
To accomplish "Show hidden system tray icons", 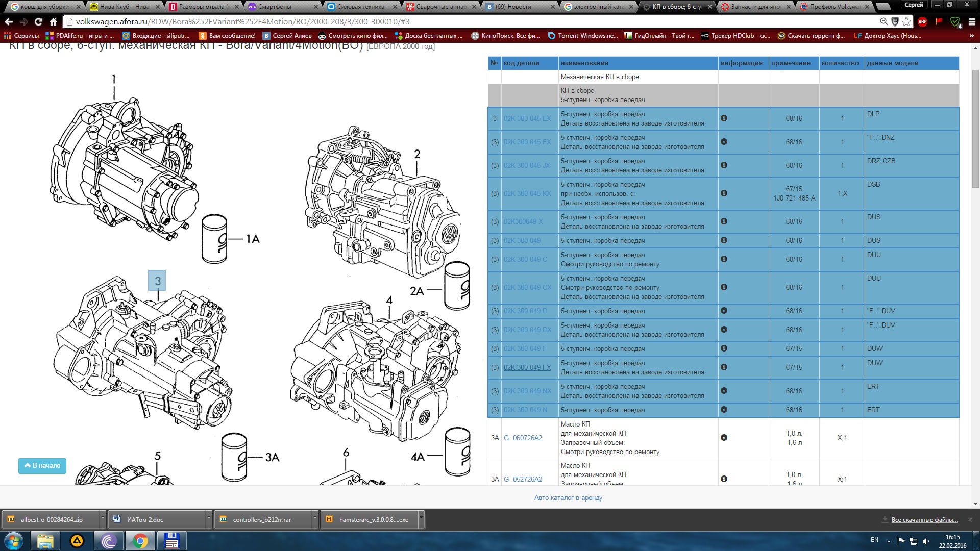I will (889, 541).
